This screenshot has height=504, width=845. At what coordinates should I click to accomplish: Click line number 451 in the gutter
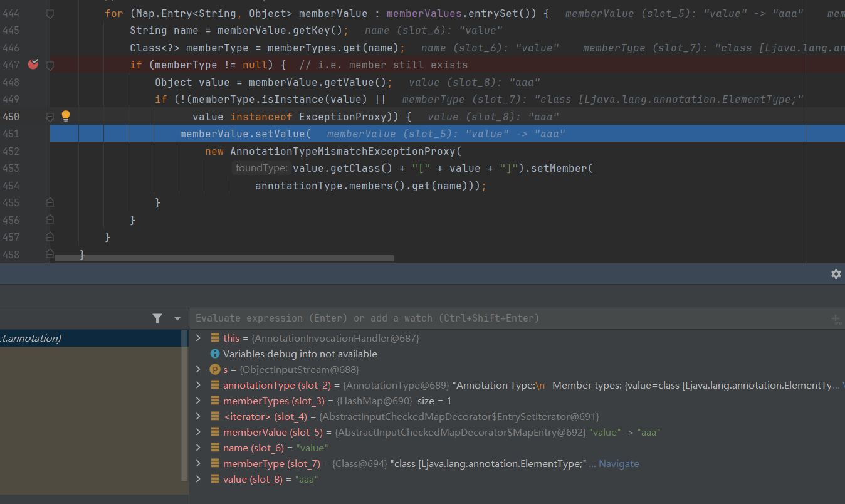pyautogui.click(x=11, y=134)
